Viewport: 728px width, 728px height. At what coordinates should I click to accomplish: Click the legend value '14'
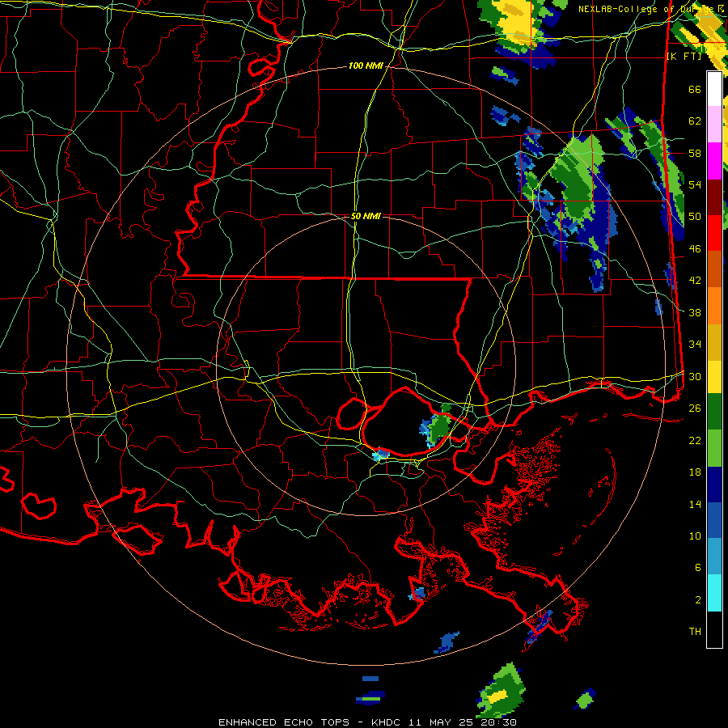click(x=695, y=504)
